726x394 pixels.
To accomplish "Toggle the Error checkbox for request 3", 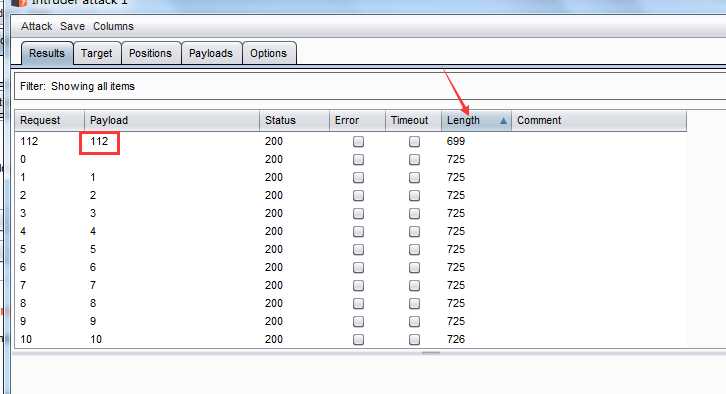I will pos(358,213).
